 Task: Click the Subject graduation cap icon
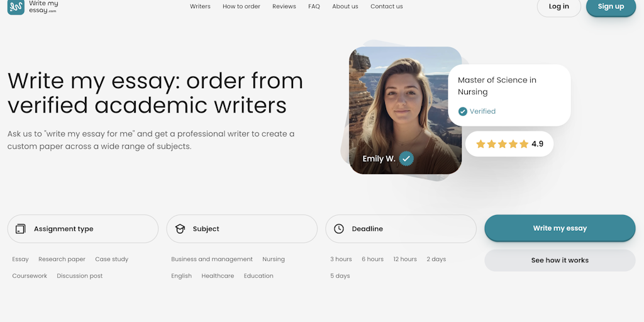(x=180, y=229)
